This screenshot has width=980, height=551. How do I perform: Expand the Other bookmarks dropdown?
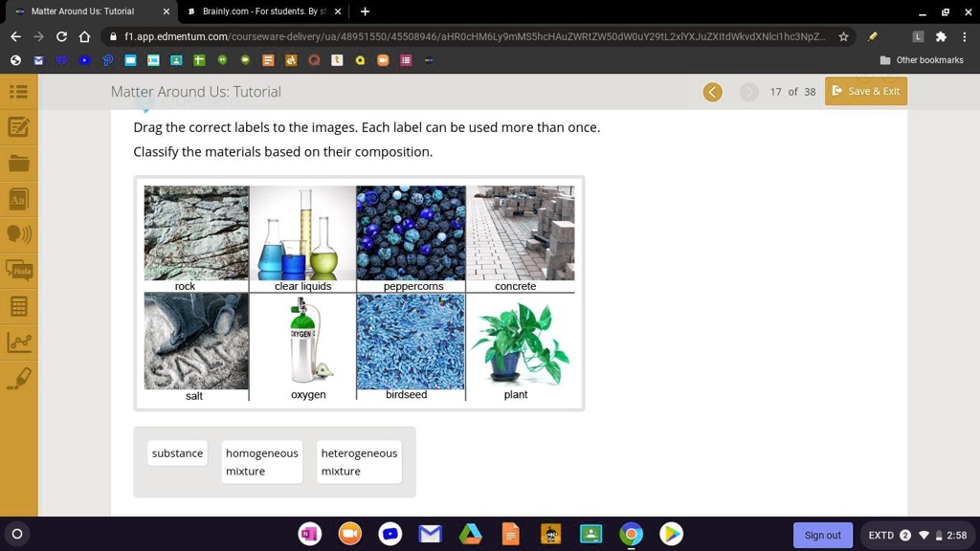point(921,59)
